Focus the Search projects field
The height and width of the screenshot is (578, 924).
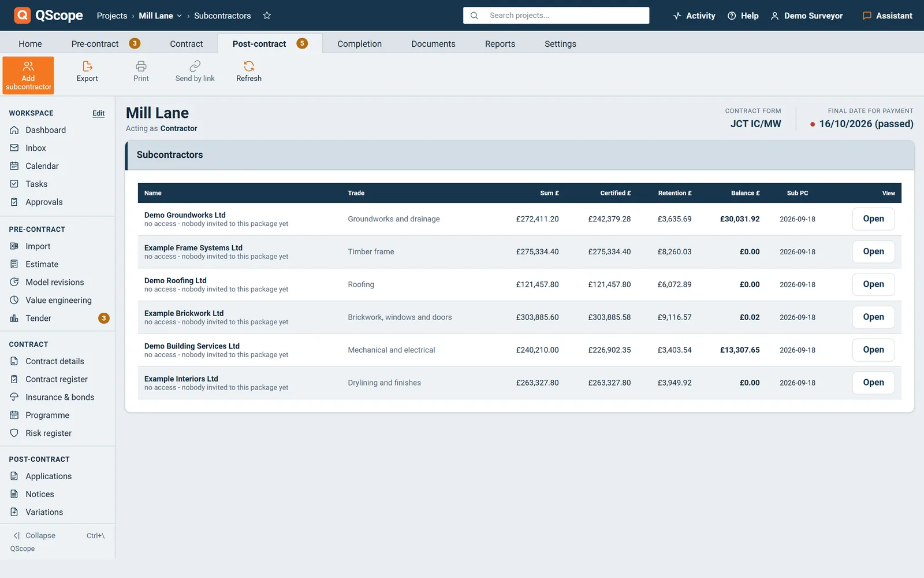[556, 16]
